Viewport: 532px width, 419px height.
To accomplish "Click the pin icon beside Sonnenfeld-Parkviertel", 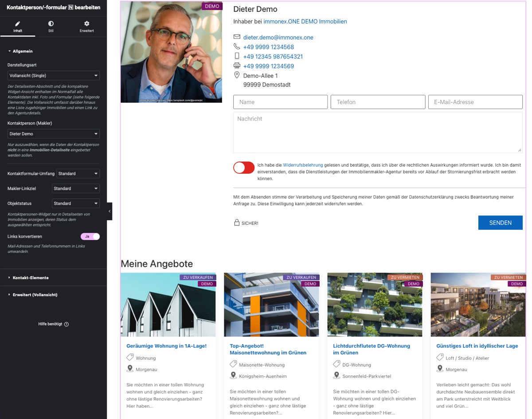I will click(336, 376).
